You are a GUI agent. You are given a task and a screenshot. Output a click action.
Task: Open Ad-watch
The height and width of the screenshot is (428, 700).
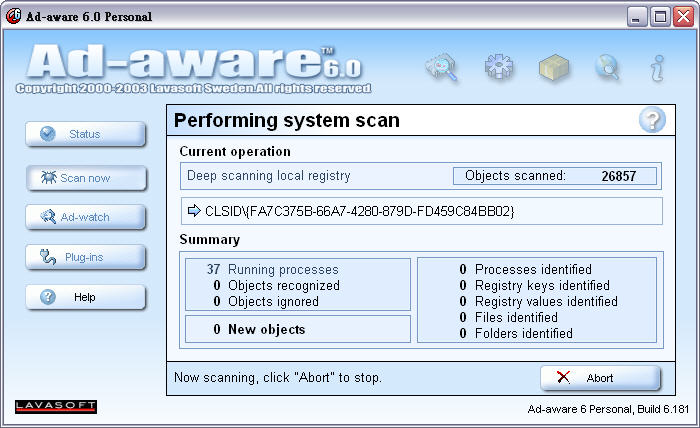pos(86,217)
